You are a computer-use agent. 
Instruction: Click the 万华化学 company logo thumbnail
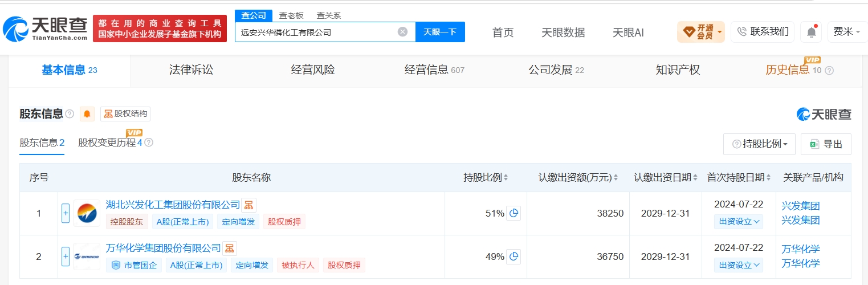(x=87, y=256)
